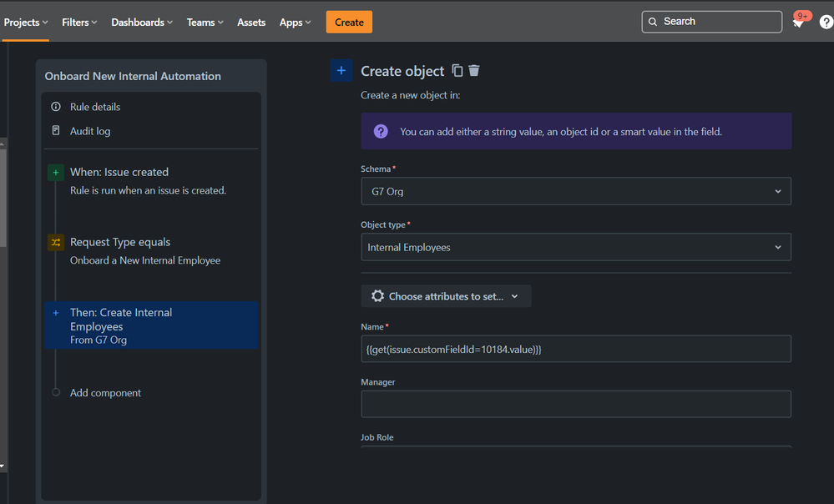Click into the Search field
834x504 pixels.
coord(711,22)
